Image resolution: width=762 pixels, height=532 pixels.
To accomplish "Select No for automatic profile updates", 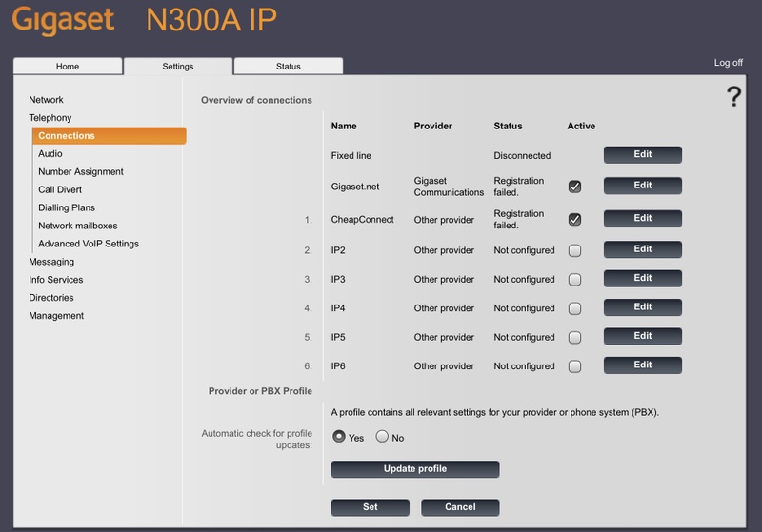I will (382, 437).
